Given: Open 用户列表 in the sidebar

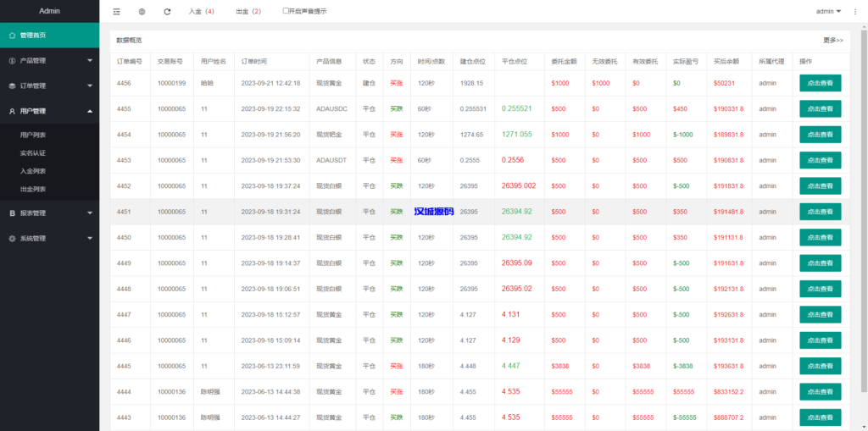Looking at the screenshot, I should coord(33,135).
